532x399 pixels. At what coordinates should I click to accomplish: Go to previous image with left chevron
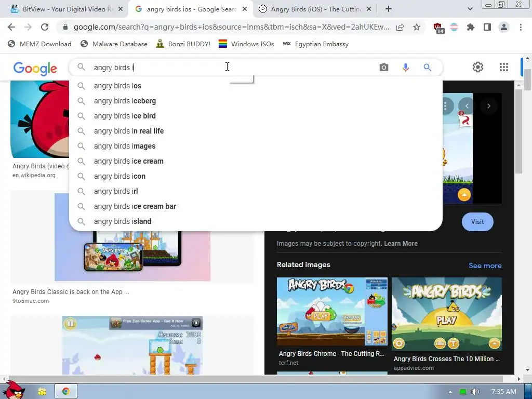[x=467, y=106]
